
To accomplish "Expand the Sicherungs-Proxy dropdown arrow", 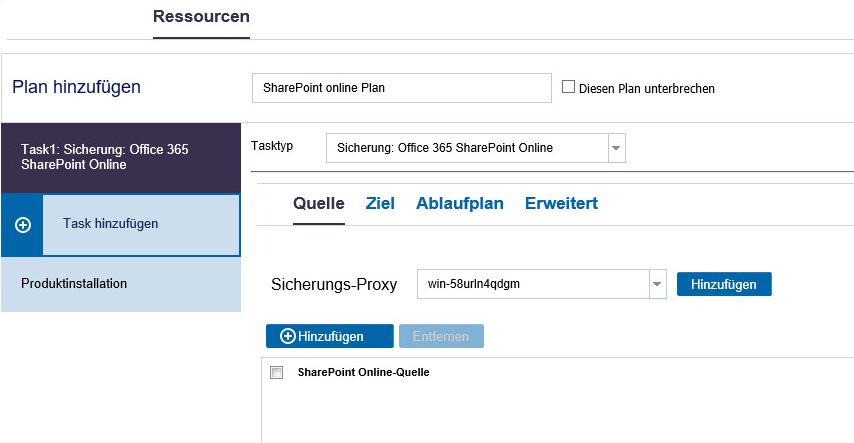I will (x=657, y=284).
